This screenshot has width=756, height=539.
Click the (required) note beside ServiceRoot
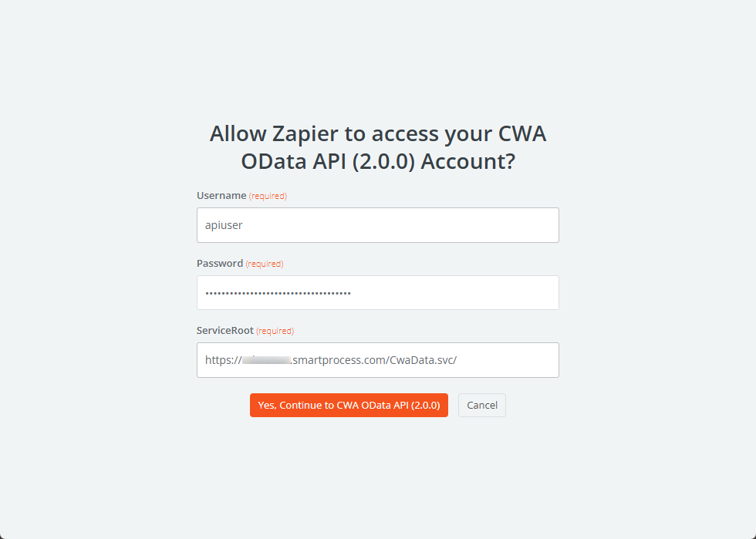point(275,332)
